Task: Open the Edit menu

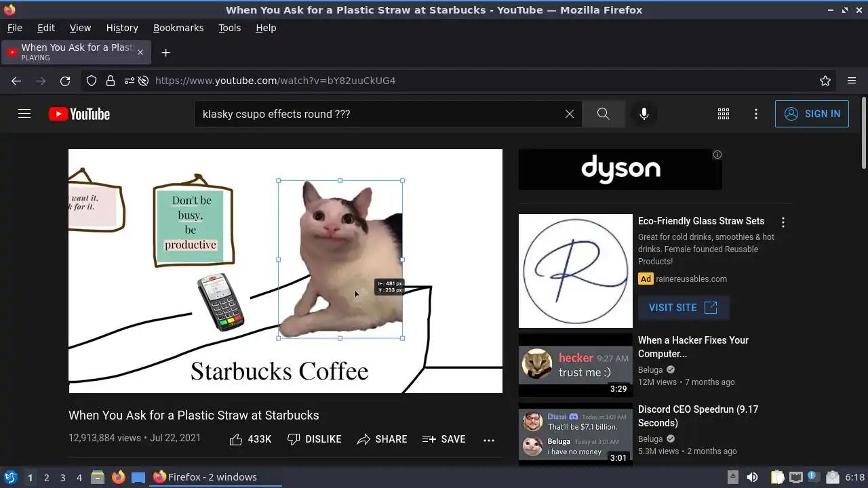Action: click(46, 28)
